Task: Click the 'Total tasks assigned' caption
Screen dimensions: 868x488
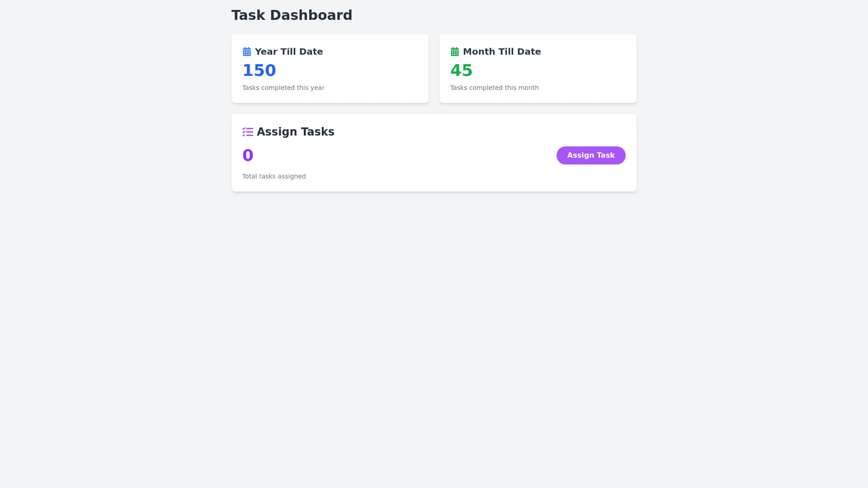Action: pos(274,176)
